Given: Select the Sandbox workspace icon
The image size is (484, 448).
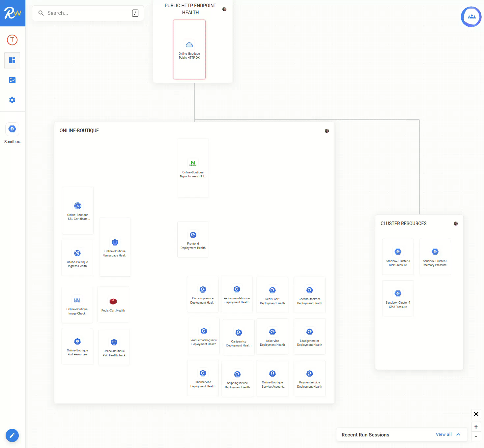Looking at the screenshot, I should 12,129.
